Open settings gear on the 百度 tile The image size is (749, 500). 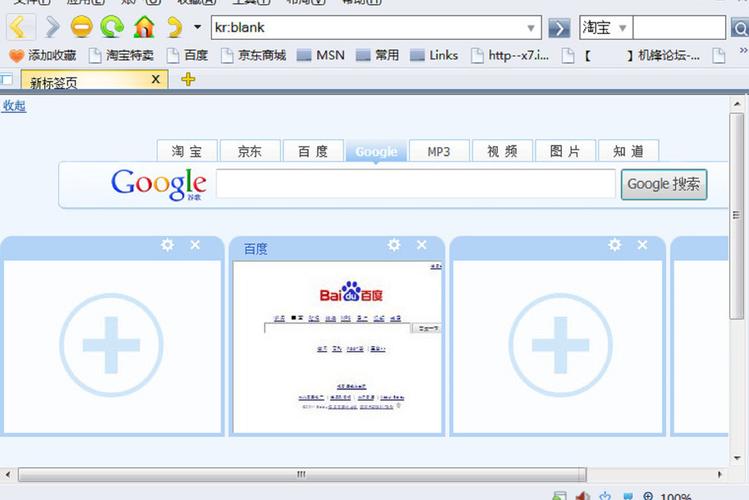[394, 245]
